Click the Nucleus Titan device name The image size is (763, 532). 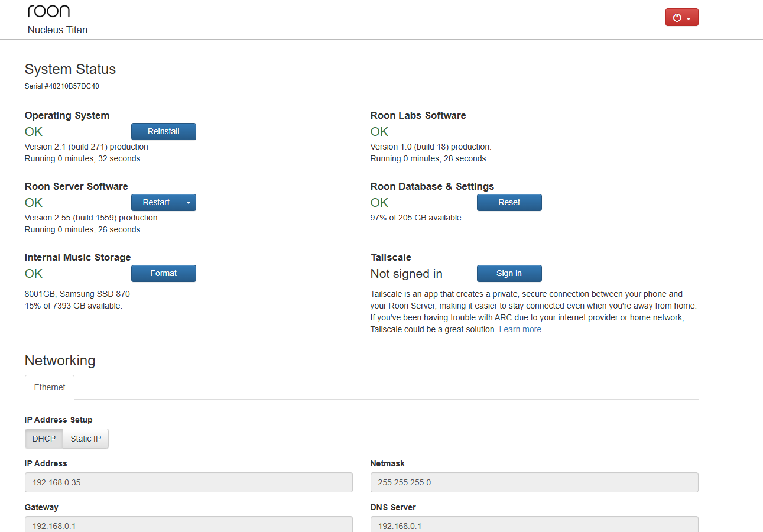click(57, 30)
